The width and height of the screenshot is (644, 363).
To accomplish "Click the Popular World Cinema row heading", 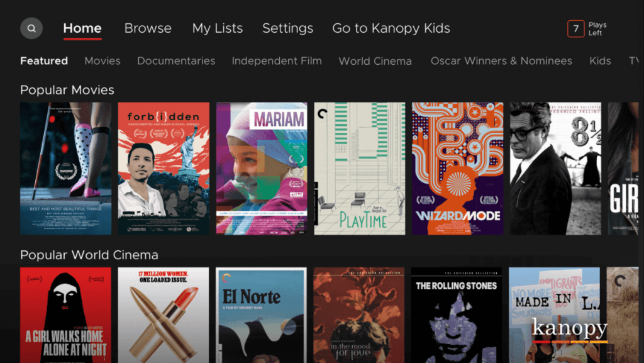I will 89,255.
